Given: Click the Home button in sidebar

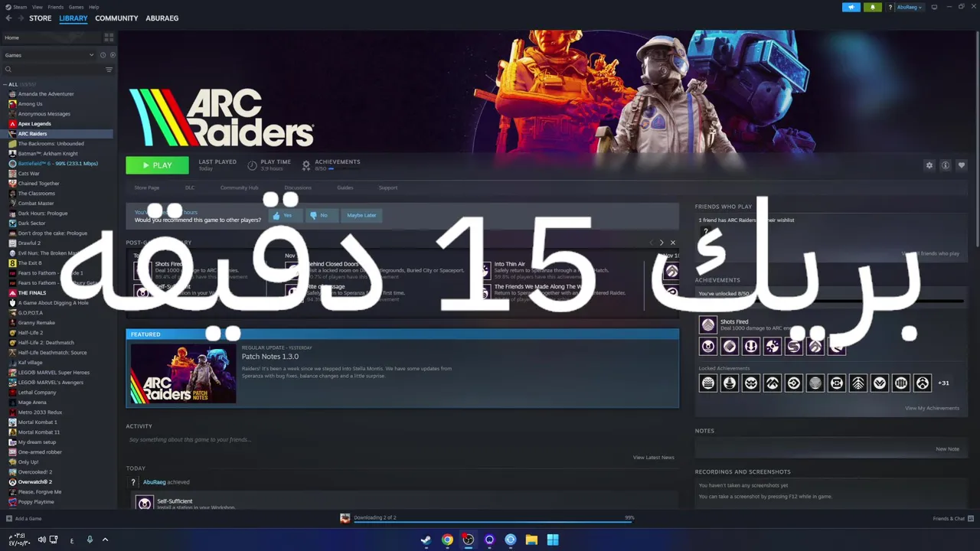Looking at the screenshot, I should tap(51, 37).
